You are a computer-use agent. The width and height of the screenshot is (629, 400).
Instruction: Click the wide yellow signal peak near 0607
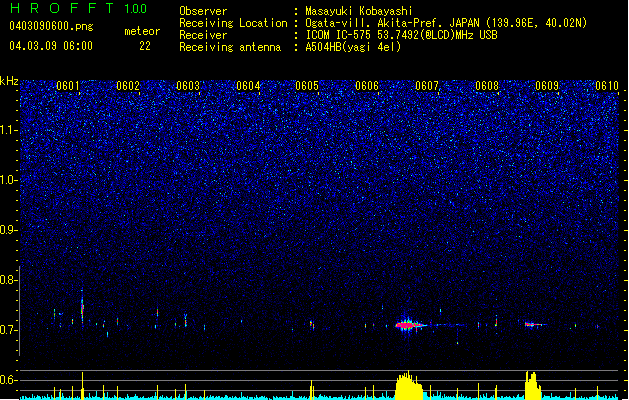coord(409,385)
